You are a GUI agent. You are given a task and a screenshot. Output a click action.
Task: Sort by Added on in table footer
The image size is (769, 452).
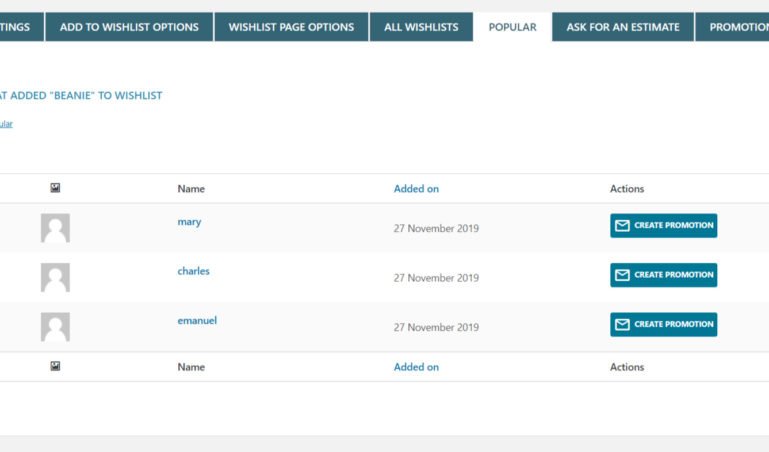click(x=416, y=367)
